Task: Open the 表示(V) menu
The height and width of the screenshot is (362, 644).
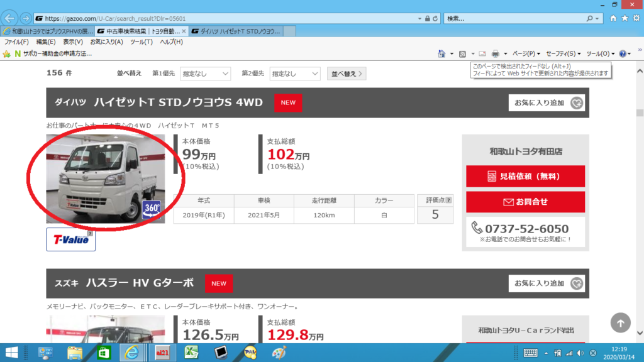Action: coord(73,42)
